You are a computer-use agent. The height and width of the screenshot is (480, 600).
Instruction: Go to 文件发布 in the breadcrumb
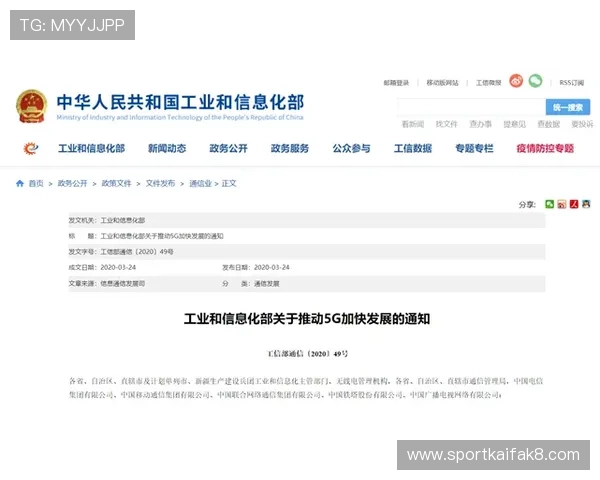coord(160,183)
